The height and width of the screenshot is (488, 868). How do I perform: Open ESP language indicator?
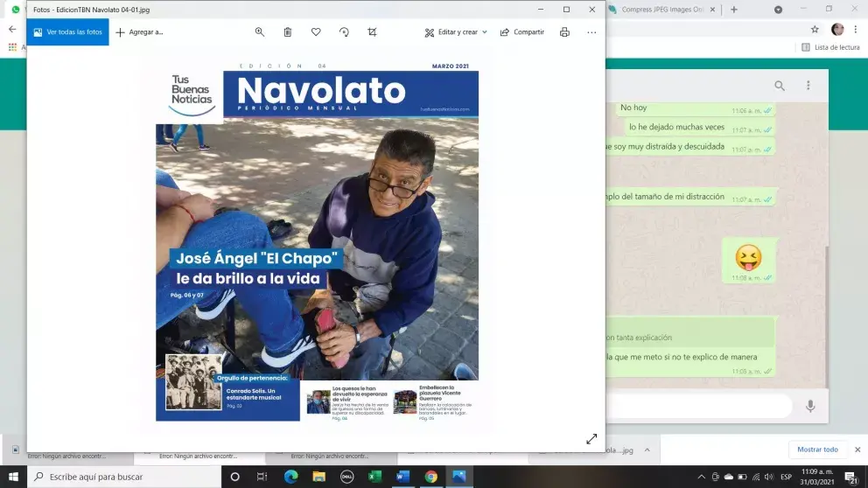[x=786, y=477]
